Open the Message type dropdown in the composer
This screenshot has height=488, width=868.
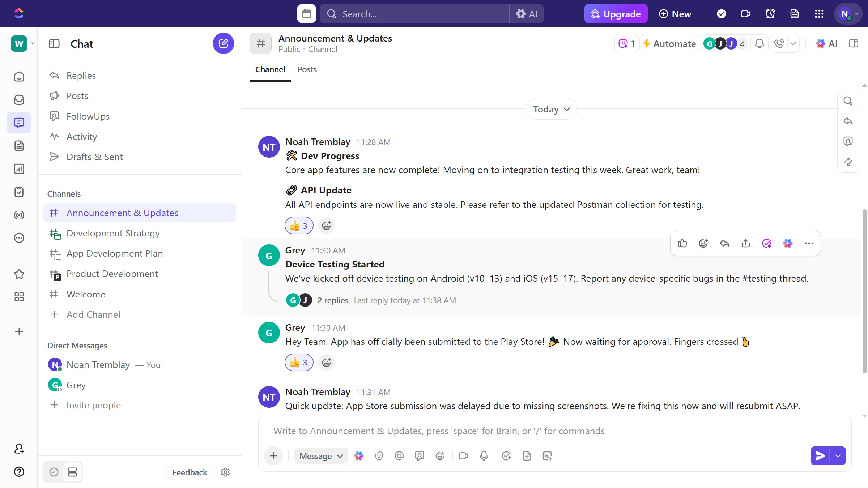pos(320,456)
